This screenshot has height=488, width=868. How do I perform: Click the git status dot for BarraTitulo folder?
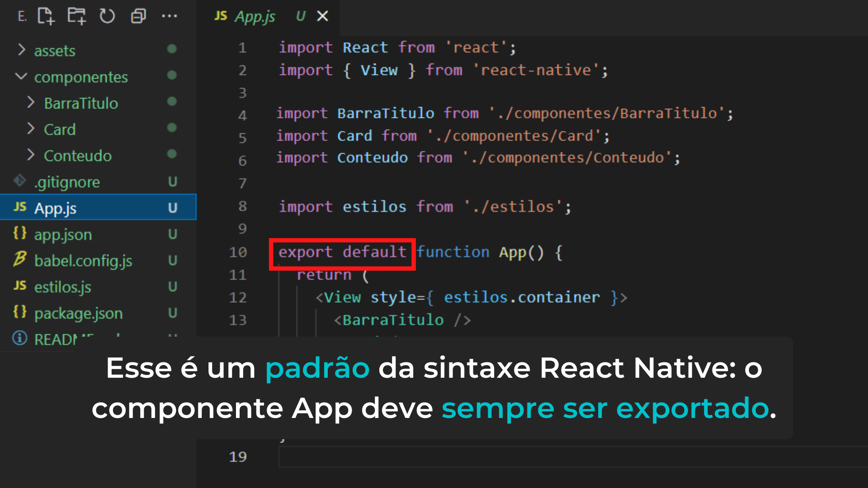[172, 101]
